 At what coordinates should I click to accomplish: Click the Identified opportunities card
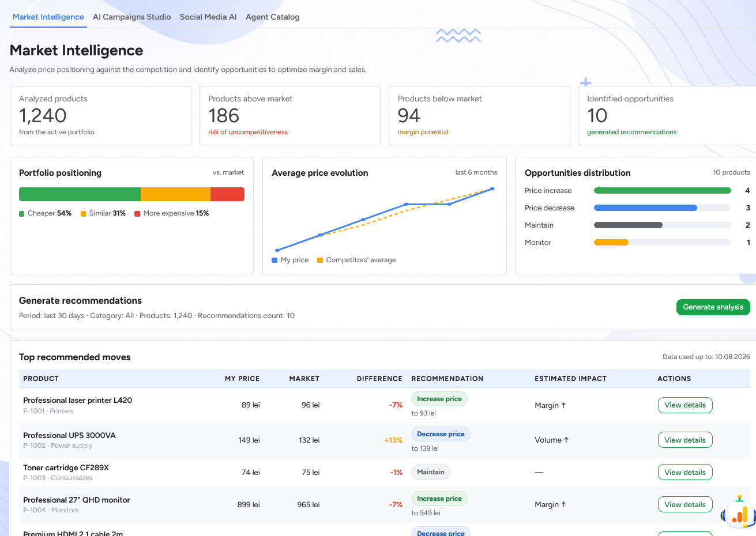point(667,116)
